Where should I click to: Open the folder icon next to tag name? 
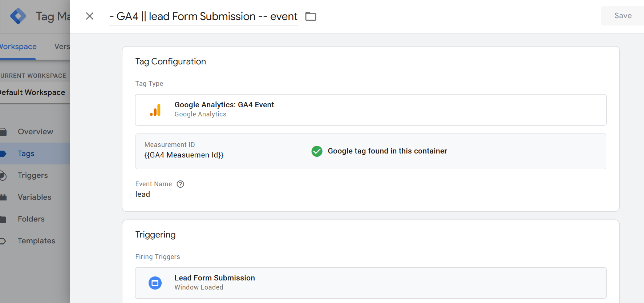(311, 16)
